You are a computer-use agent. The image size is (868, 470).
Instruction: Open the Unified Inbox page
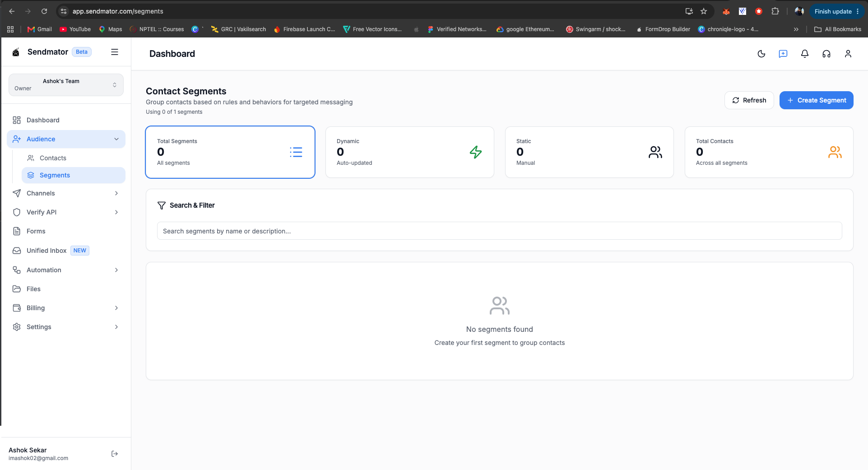point(66,251)
